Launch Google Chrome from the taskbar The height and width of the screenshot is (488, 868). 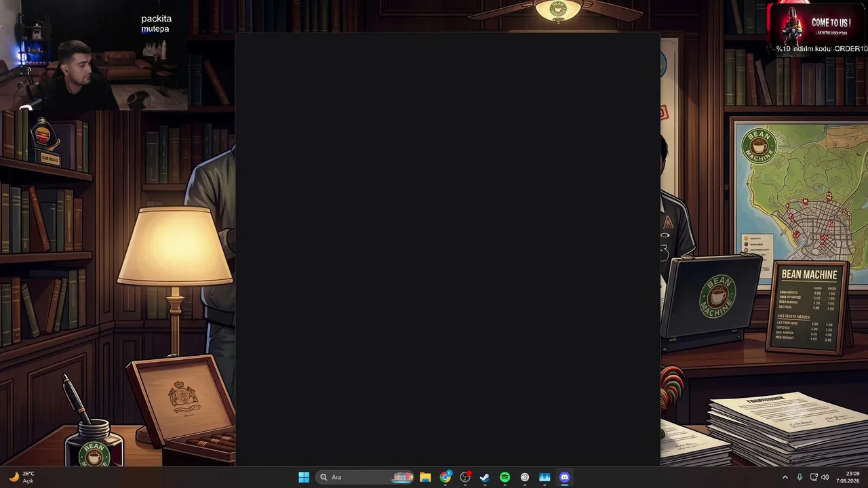coord(446,477)
